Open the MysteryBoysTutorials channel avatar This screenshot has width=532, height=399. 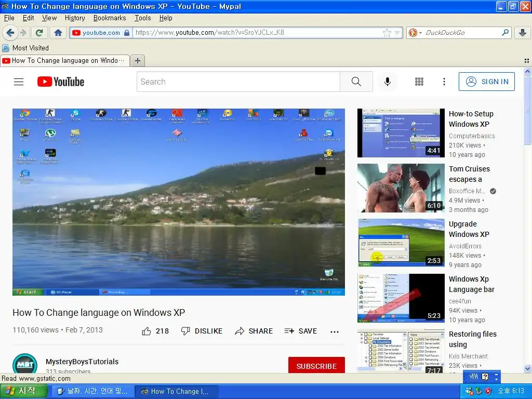(x=25, y=364)
